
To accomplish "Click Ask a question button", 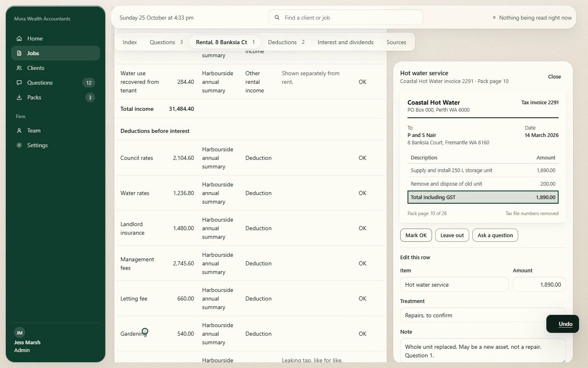I will [495, 235].
